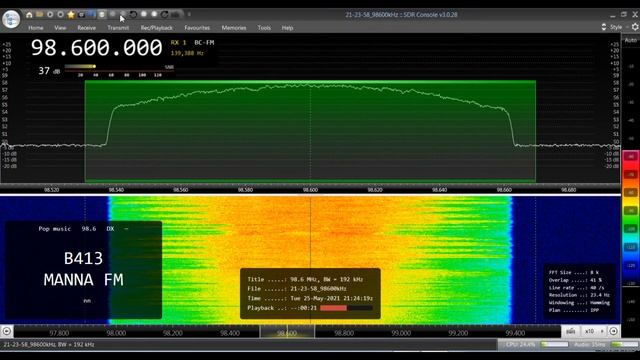This screenshot has width=640, height=360.
Task: Click the options gear icon near Style
Action: coord(635,27)
